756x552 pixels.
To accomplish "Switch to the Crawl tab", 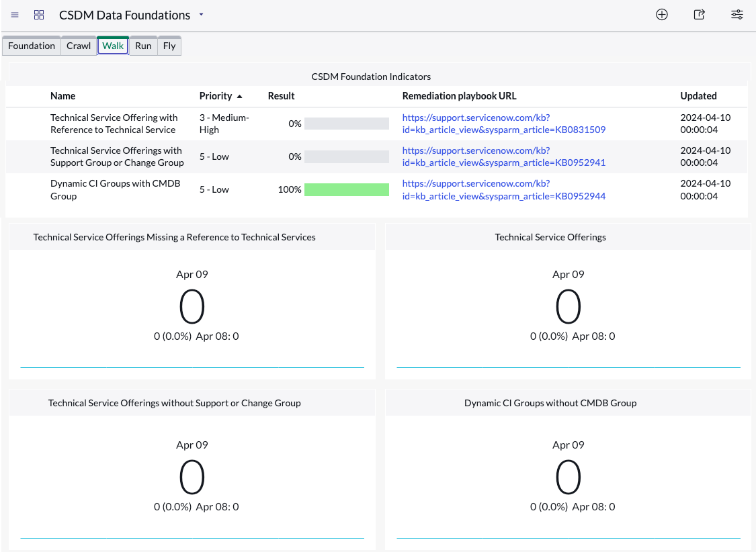I will (x=79, y=46).
